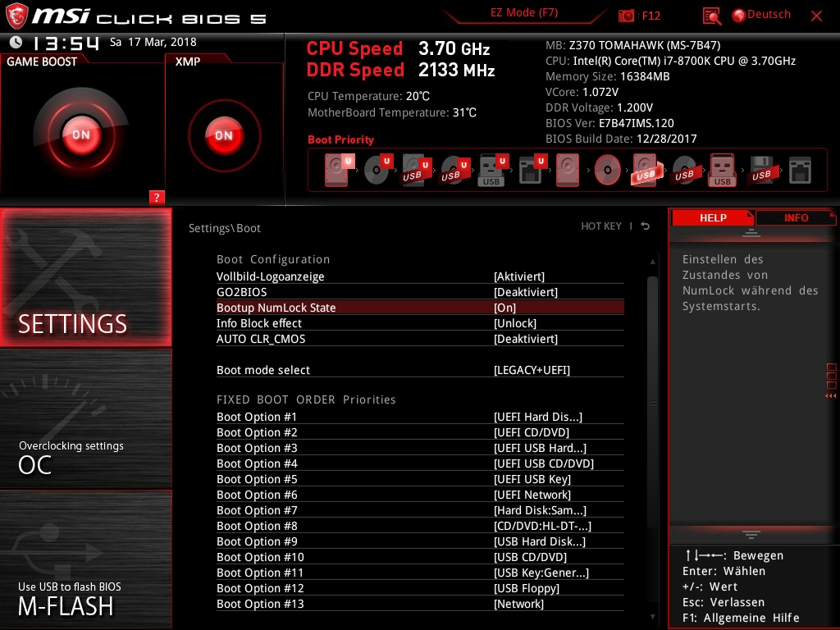The height and width of the screenshot is (630, 840).
Task: Click the highlighted legacy USB hard disk icon
Action: (x=646, y=171)
